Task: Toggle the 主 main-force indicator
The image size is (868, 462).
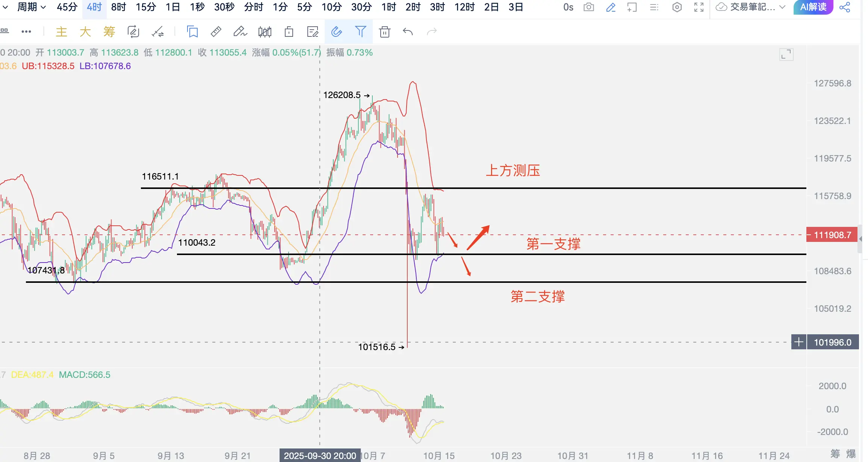Action: [x=61, y=32]
